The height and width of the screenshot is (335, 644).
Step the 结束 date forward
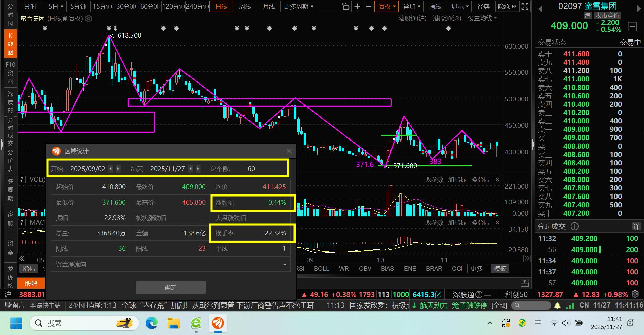click(198, 169)
